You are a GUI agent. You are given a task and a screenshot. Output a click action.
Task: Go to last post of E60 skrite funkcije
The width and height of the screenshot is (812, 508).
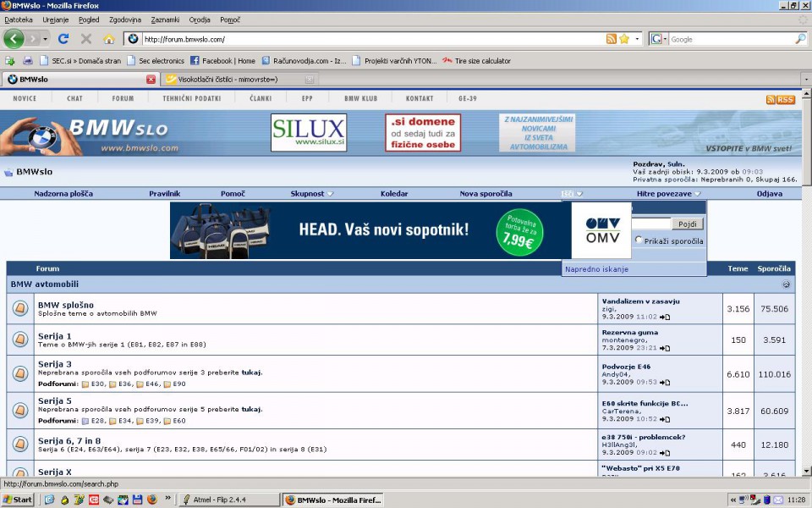pyautogui.click(x=665, y=419)
